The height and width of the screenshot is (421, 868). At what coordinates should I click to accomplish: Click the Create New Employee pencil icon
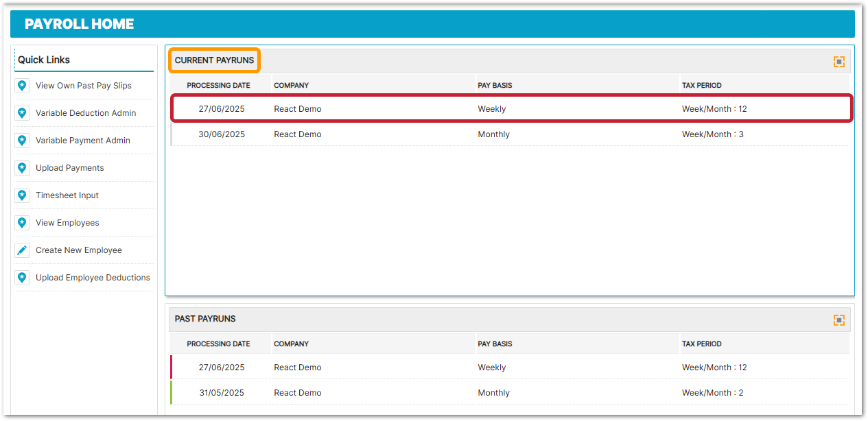(22, 250)
